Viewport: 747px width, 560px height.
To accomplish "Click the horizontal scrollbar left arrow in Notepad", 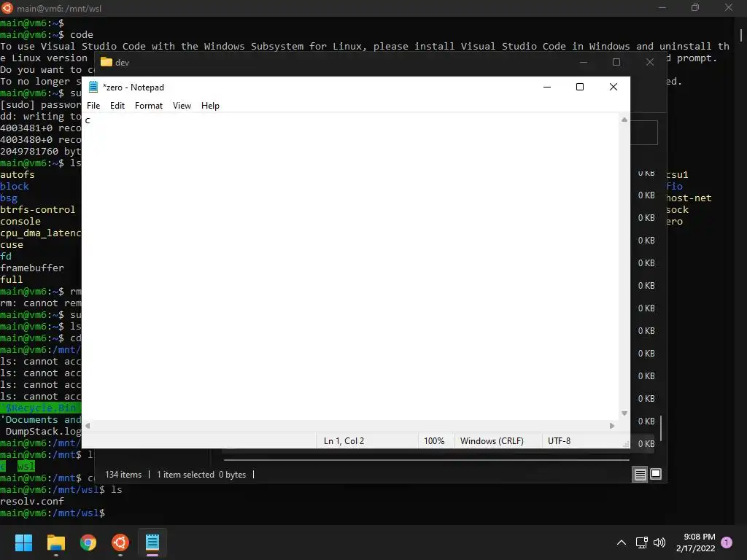I will click(88, 426).
